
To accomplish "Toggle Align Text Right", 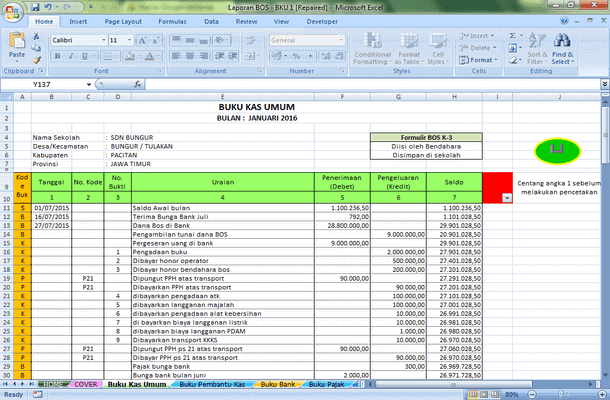I will (x=203, y=56).
